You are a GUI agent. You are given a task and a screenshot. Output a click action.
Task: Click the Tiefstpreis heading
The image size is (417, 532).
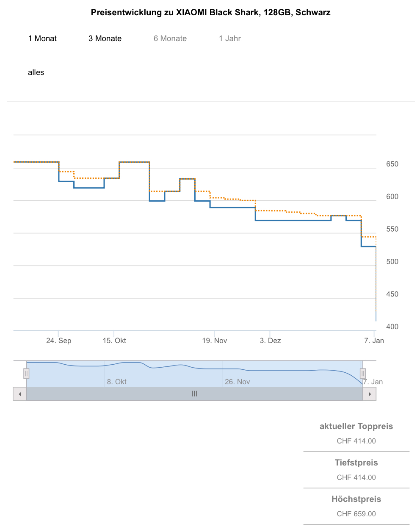pos(356,463)
